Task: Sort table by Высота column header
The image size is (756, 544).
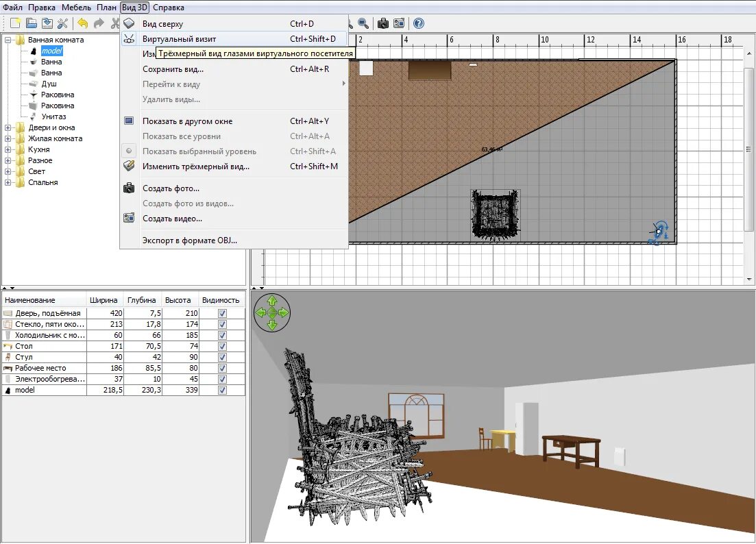Action: (180, 300)
